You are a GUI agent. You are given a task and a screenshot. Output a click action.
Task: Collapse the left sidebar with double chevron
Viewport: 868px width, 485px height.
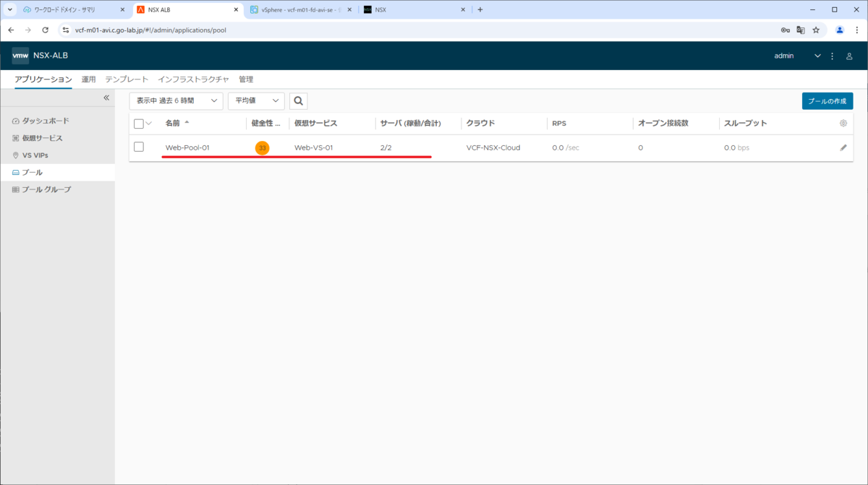click(106, 98)
